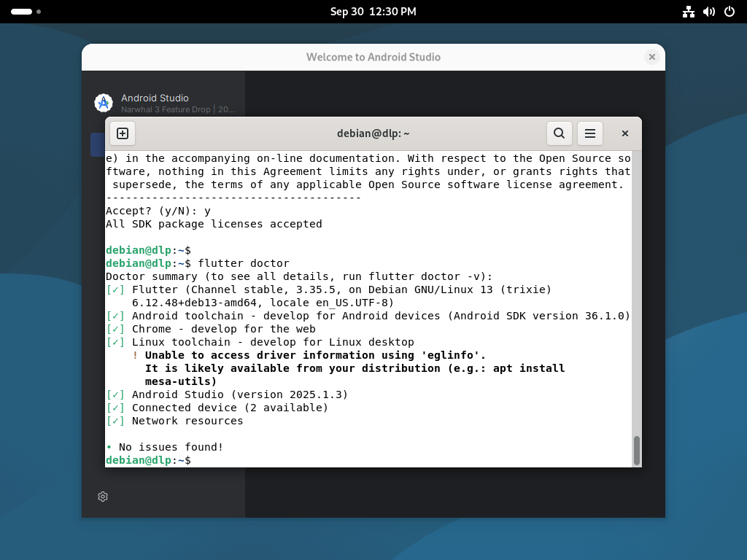The height and width of the screenshot is (560, 747).
Task: Click the Welcome to Android Studio title
Action: click(373, 57)
